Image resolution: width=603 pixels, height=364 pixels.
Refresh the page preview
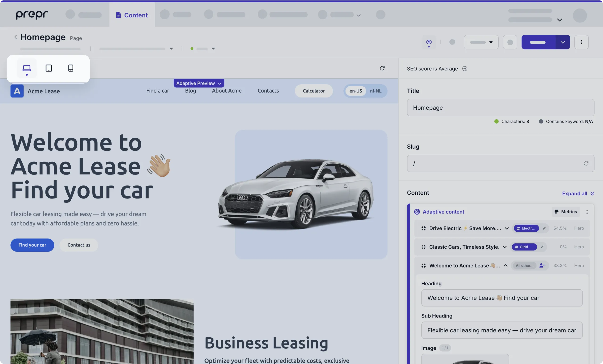382,68
